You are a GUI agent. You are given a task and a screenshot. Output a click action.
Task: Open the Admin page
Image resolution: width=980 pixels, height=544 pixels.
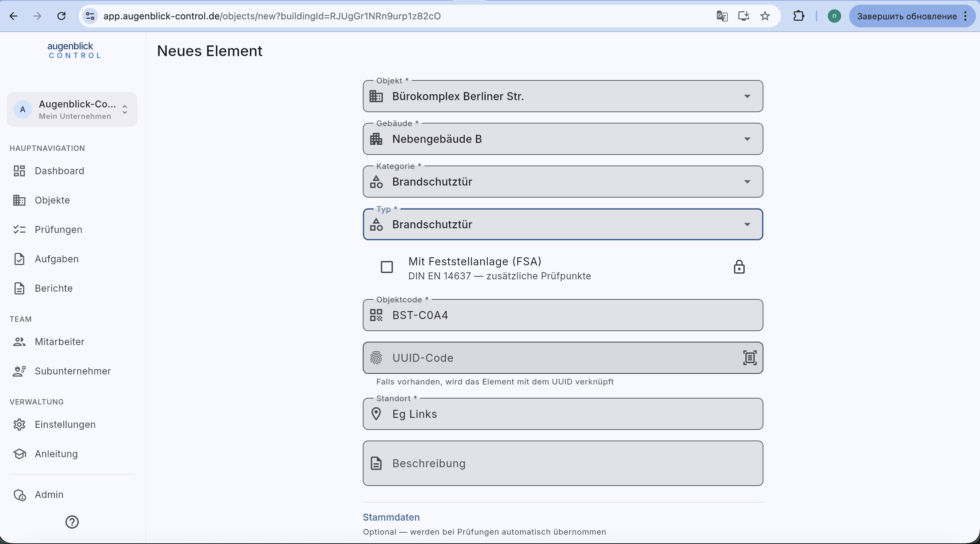(72, 494)
